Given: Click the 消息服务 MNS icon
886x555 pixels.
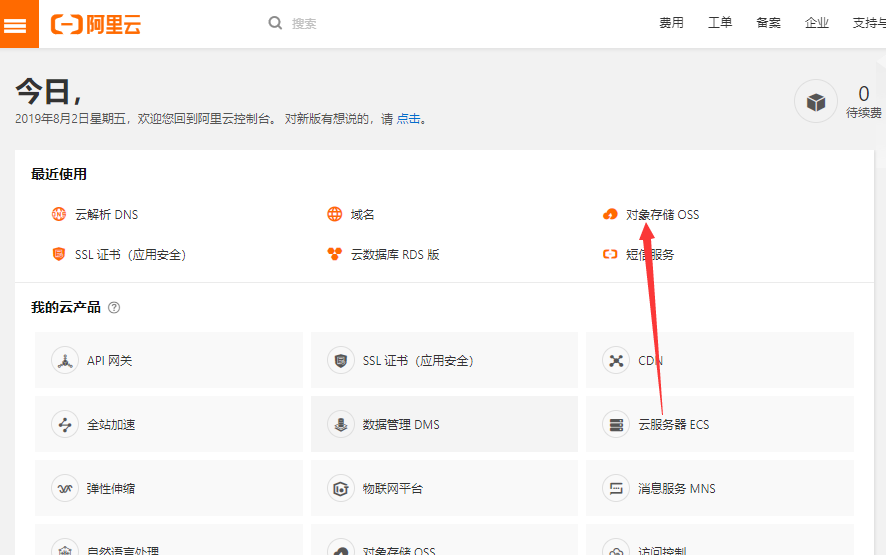Looking at the screenshot, I should (616, 488).
